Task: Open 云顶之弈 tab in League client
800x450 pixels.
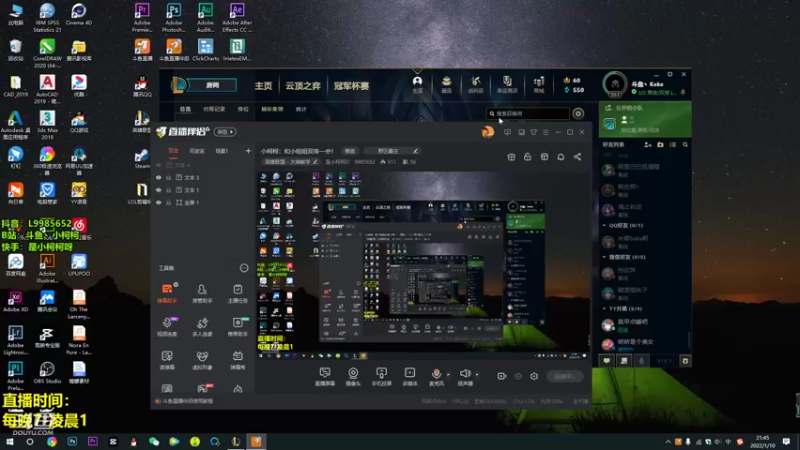Action: coord(303,86)
